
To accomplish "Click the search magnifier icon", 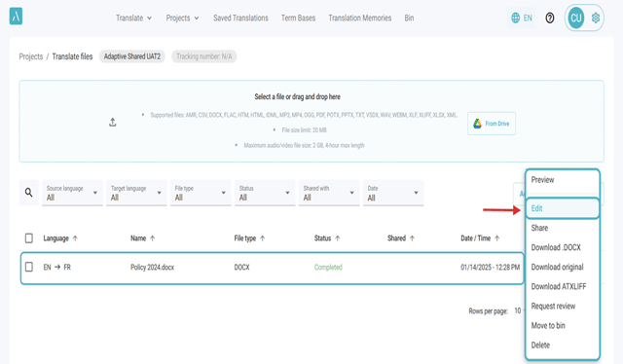I will click(28, 193).
